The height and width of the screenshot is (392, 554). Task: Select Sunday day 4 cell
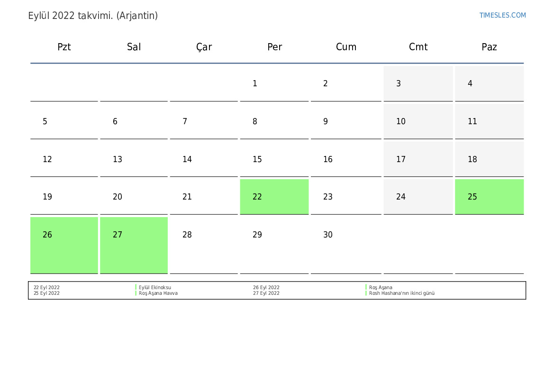point(490,83)
